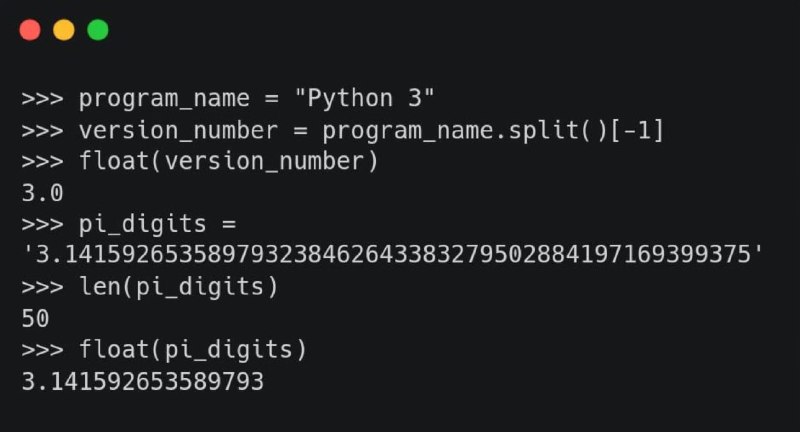800x432 pixels.
Task: Click the 50 output value
Action: pos(35,319)
